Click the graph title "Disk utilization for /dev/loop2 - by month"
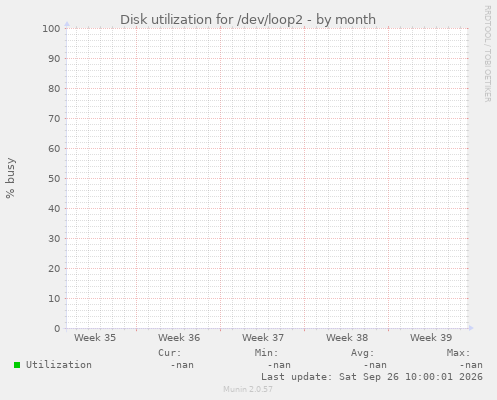The image size is (497, 400). [x=248, y=20]
